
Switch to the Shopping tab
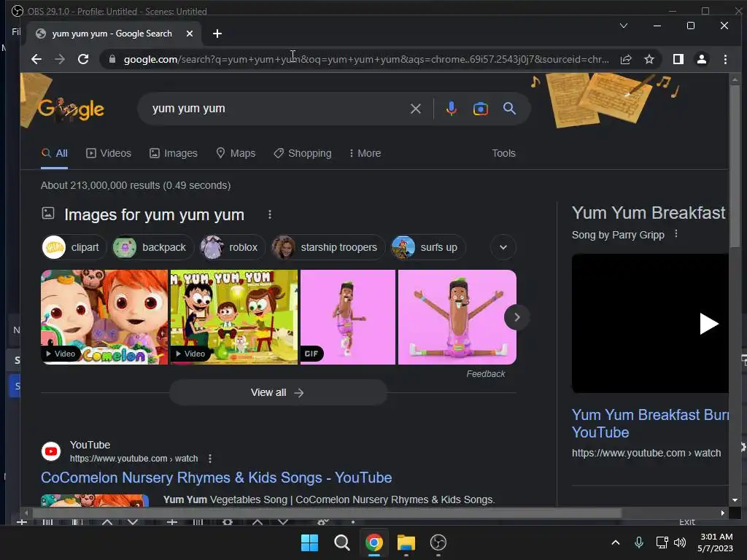pos(303,153)
